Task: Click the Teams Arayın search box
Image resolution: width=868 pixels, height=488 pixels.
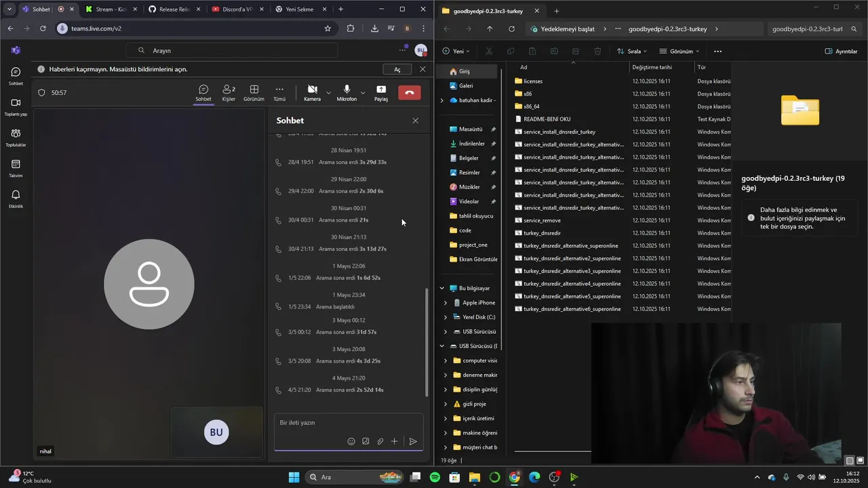Action: click(x=232, y=50)
